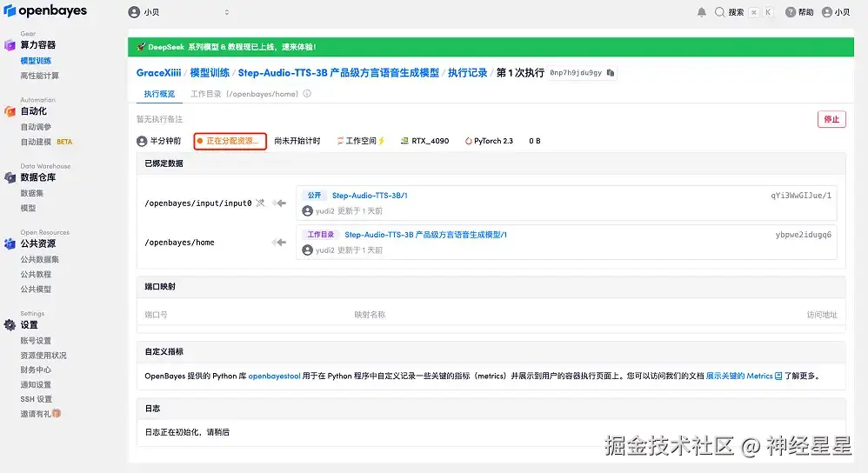The image size is (868, 473).
Task: Click yudi2 avatar in 工作目录 row
Action: tap(307, 250)
